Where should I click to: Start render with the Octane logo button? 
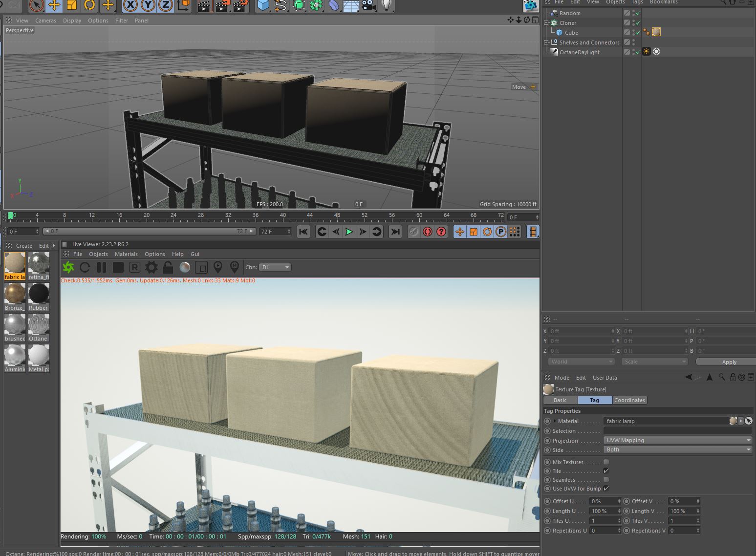68,267
